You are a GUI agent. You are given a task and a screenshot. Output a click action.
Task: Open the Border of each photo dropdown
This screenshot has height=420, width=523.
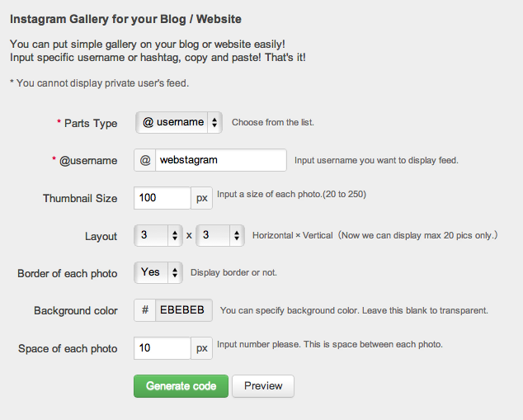(158, 272)
